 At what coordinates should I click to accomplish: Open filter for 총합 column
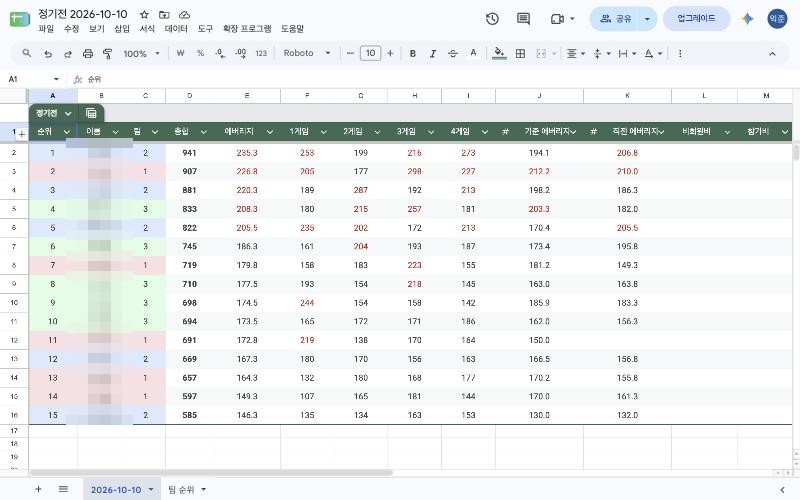click(204, 132)
